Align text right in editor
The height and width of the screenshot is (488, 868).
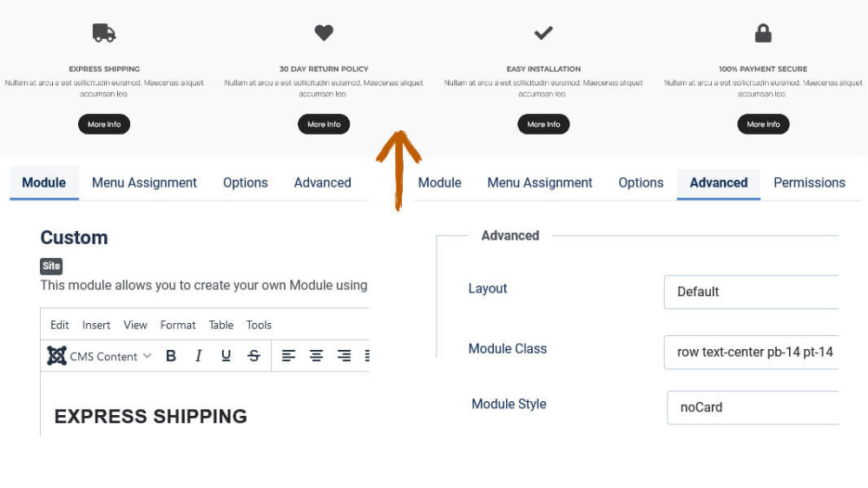[344, 356]
